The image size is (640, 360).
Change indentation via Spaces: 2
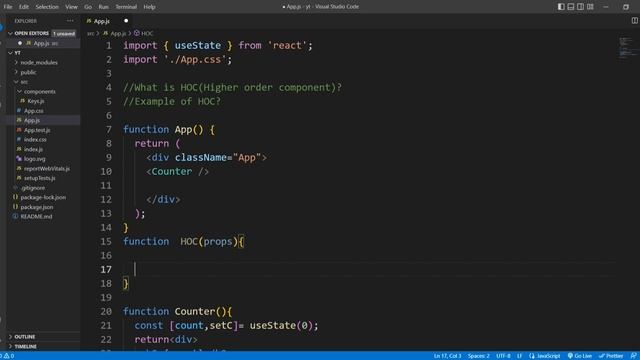[x=478, y=356]
